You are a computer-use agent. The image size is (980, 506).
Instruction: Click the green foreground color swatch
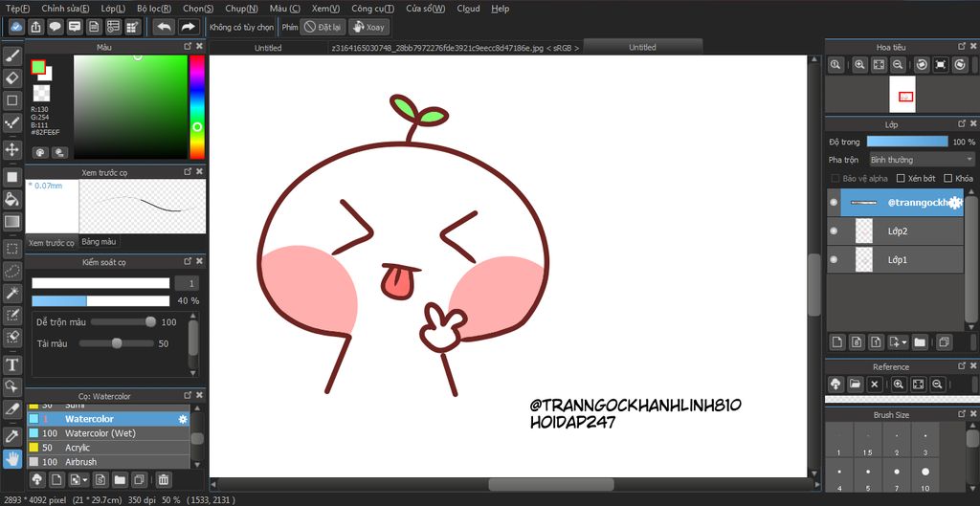click(x=38, y=67)
